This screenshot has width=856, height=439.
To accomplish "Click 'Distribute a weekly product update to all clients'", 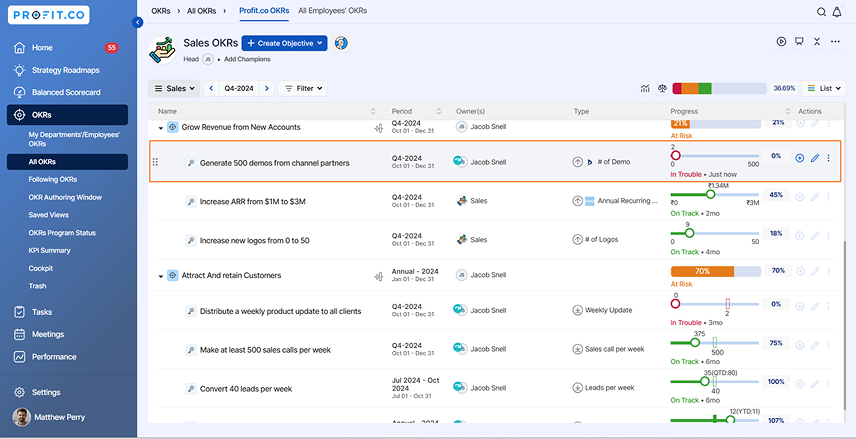I will pyautogui.click(x=281, y=311).
